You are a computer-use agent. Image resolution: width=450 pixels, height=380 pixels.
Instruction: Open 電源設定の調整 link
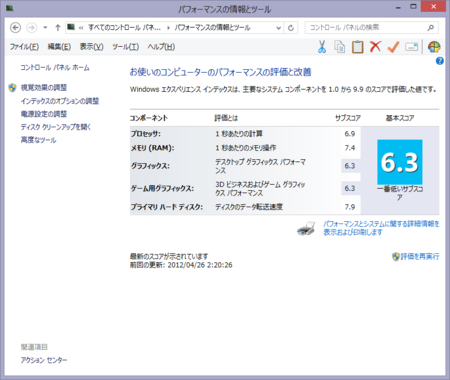pyautogui.click(x=44, y=114)
